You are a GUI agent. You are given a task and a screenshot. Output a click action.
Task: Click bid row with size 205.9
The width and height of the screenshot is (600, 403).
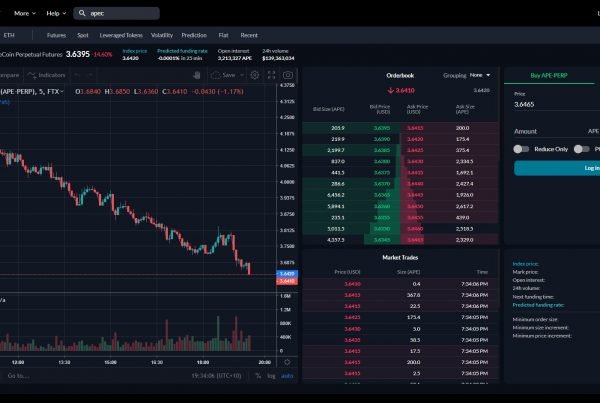tap(351, 128)
